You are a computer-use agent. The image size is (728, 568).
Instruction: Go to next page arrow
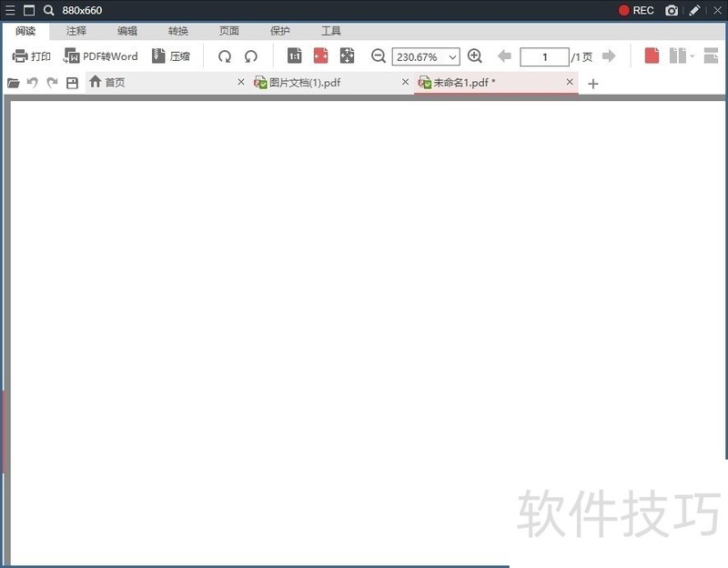pyautogui.click(x=609, y=56)
